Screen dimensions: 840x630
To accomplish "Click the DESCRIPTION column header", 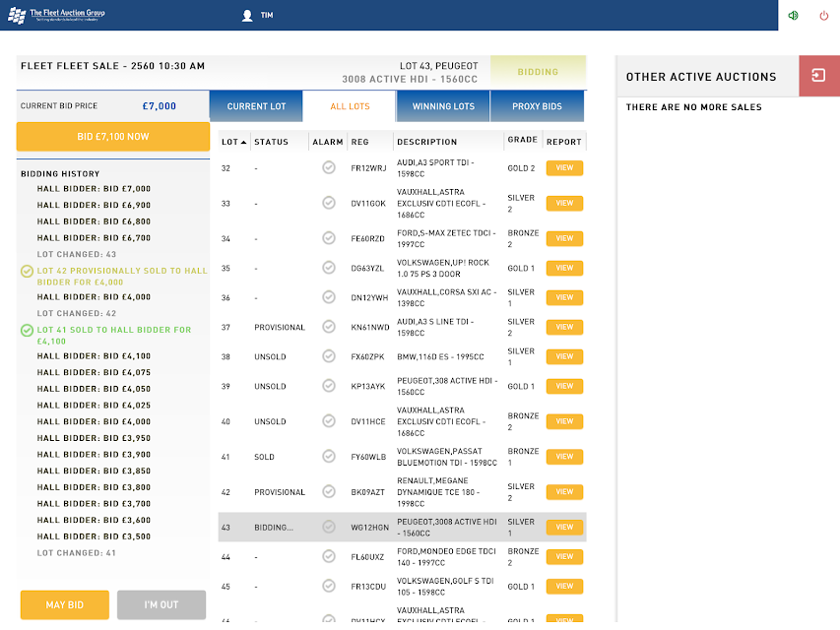I will (x=427, y=142).
